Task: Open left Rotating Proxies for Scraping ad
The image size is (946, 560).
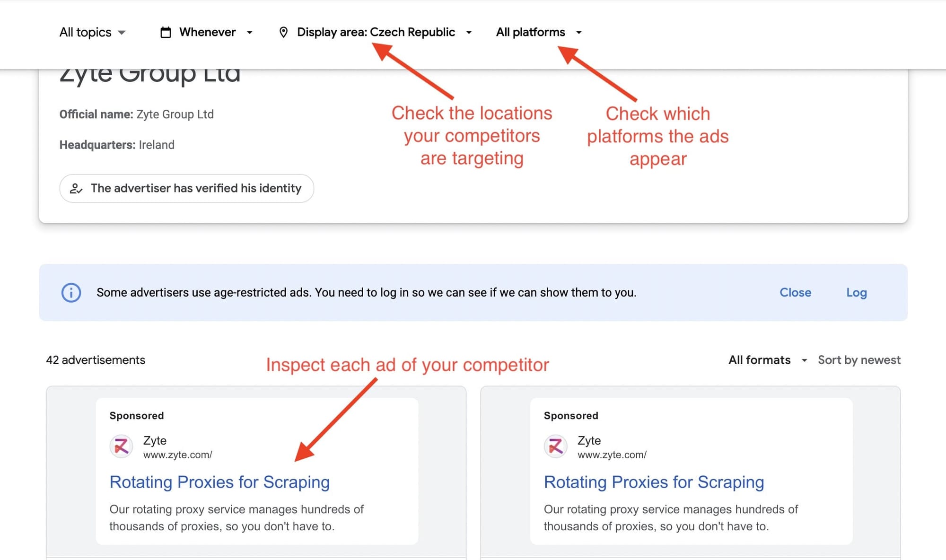Action: 219,482
